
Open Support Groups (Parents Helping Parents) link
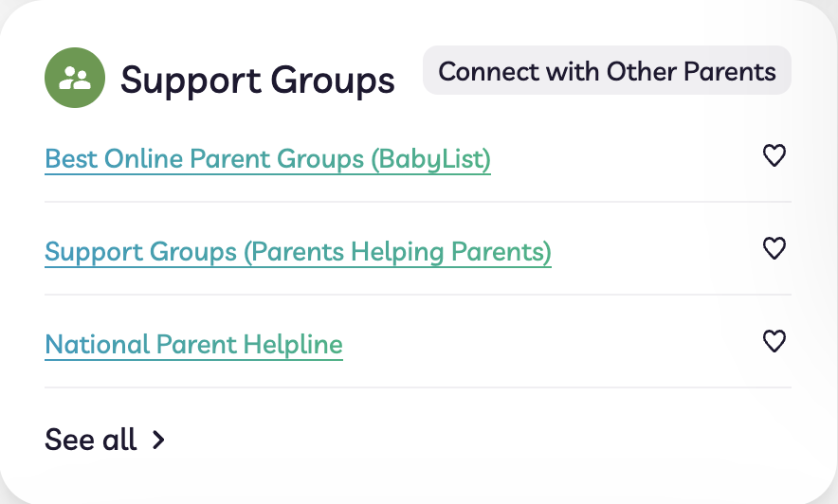point(299,252)
